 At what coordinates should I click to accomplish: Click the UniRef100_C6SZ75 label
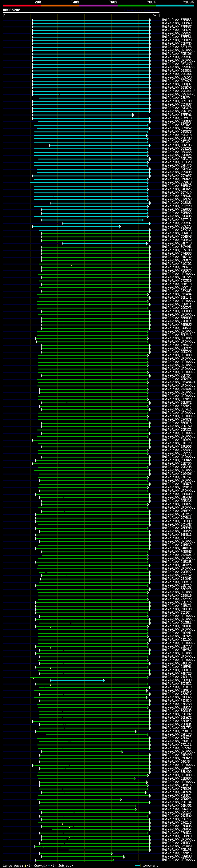click(177, 226)
